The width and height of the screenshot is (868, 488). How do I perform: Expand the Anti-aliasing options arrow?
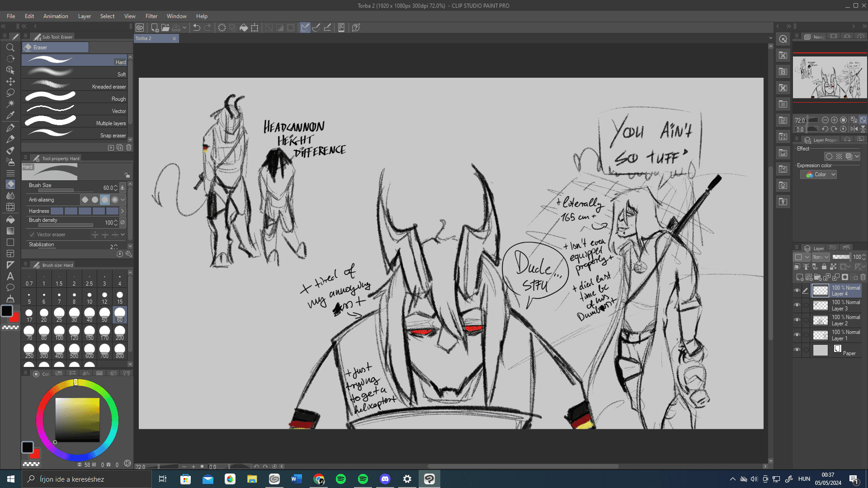[123, 199]
